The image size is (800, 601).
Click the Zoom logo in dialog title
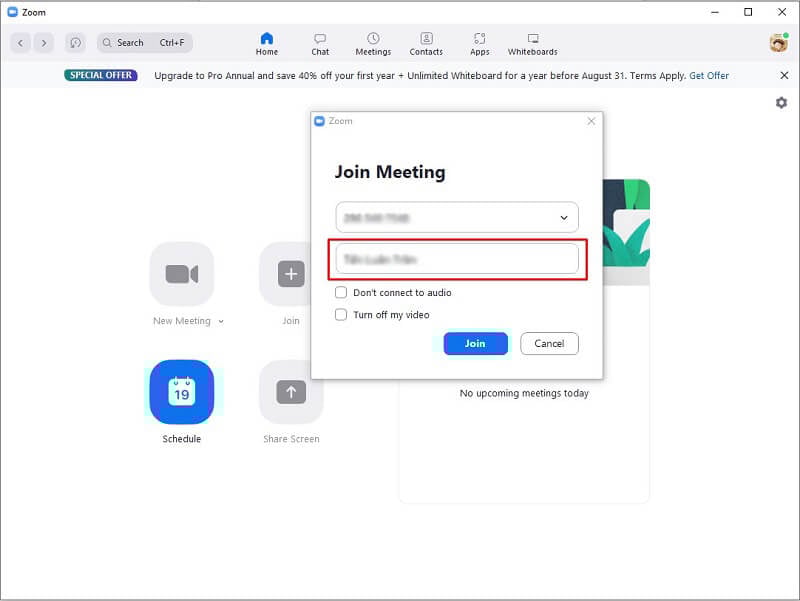click(x=319, y=121)
